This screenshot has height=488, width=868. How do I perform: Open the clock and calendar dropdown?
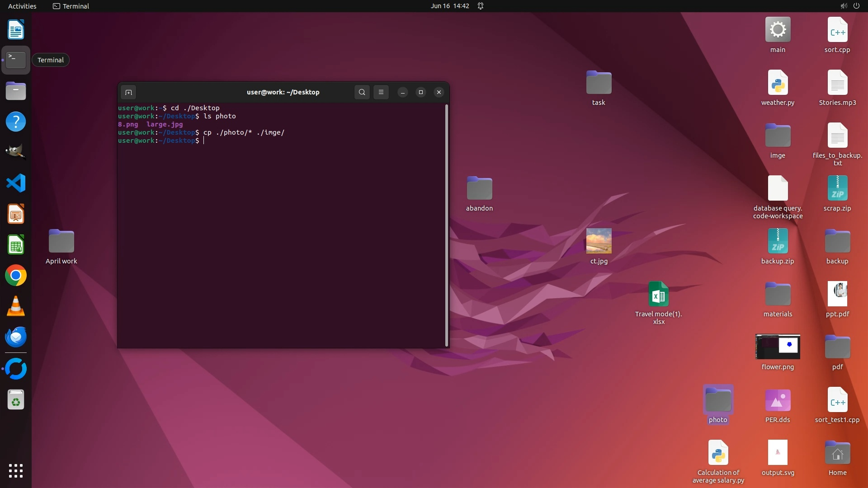tap(449, 6)
